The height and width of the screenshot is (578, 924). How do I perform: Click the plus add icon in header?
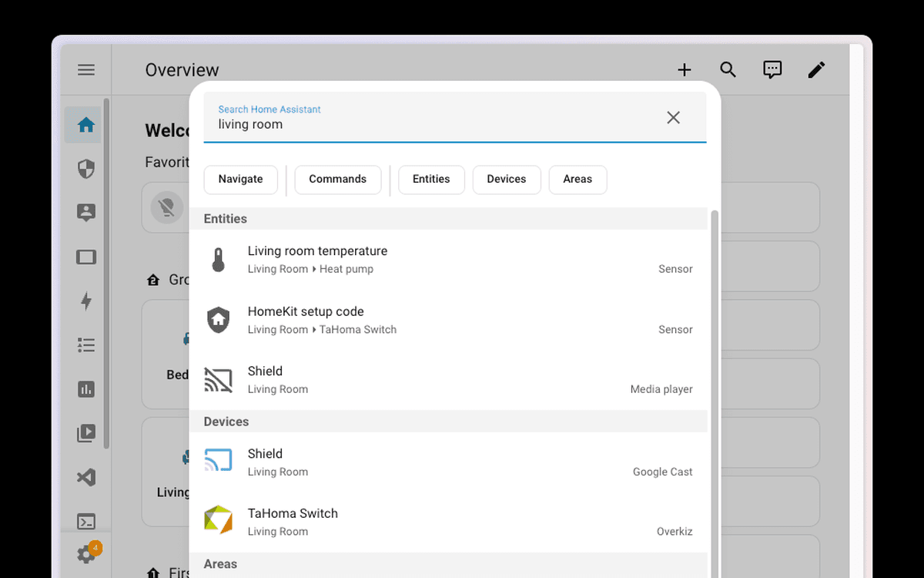684,70
